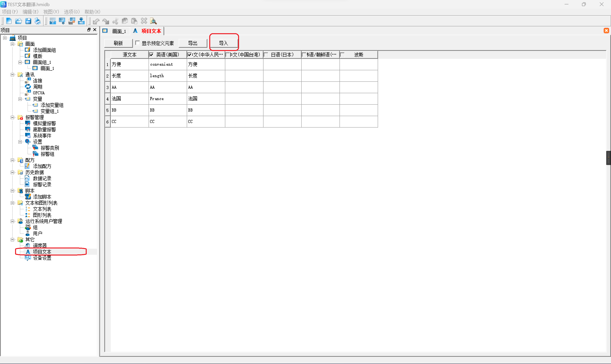
Task: Click the Save floppy disk icon
Action: click(28, 21)
